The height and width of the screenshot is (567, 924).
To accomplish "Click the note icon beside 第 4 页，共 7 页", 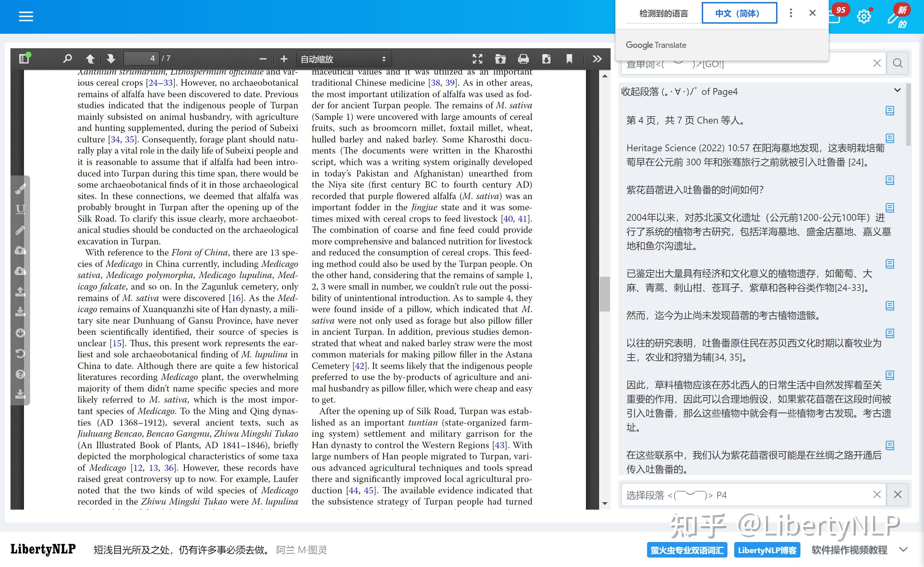I will (x=890, y=111).
